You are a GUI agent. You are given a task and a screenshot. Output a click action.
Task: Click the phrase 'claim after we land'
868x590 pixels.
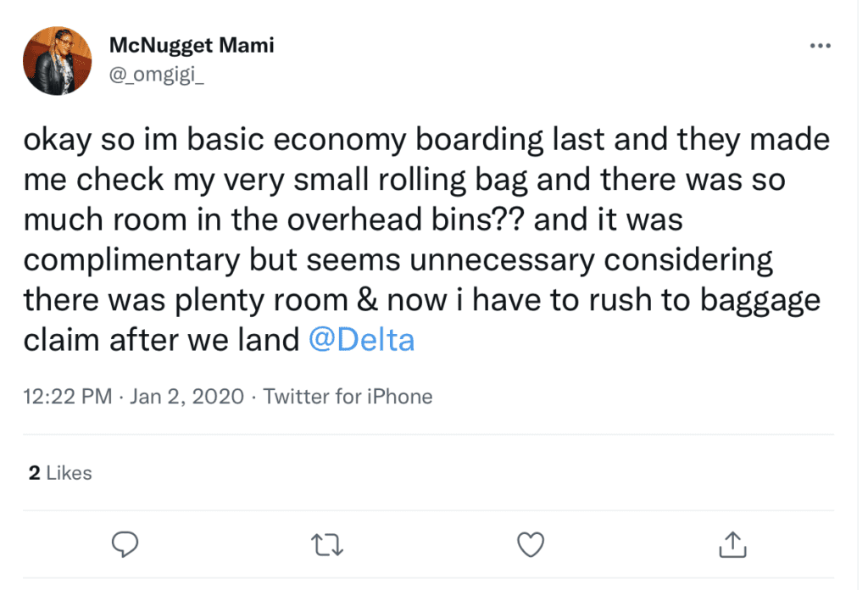[161, 340]
